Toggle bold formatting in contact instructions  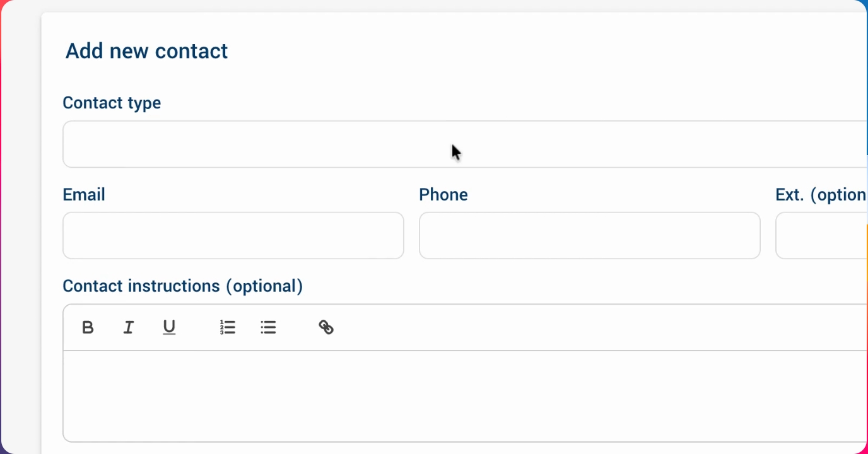(88, 327)
